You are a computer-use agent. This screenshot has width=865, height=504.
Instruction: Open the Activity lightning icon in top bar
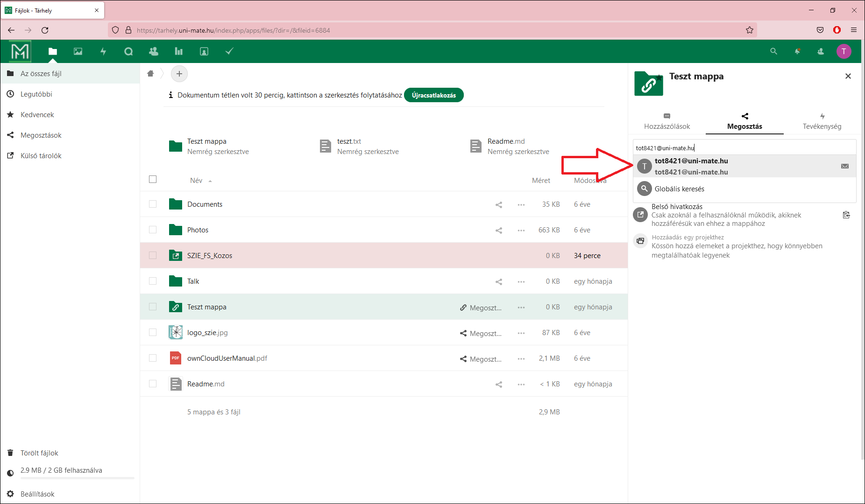103,51
